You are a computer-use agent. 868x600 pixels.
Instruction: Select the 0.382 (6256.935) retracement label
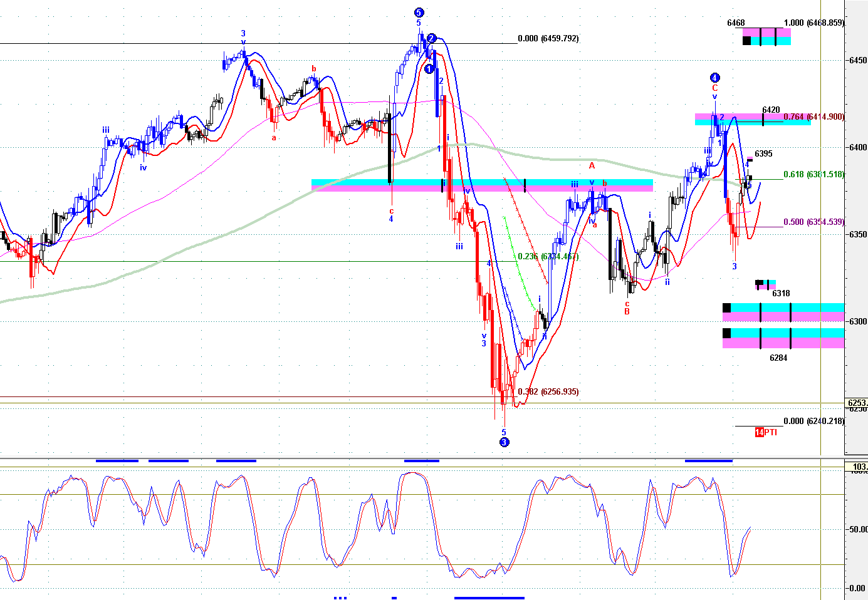point(548,391)
